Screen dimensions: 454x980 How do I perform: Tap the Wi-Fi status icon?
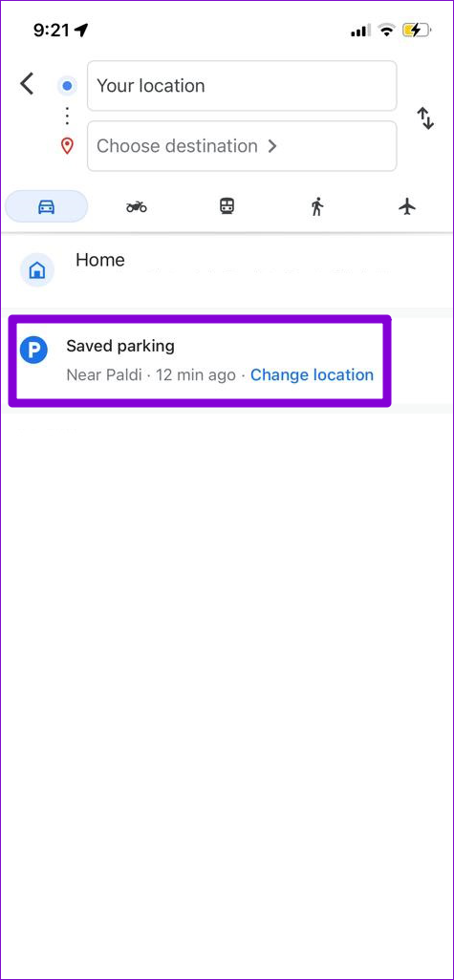tap(387, 30)
